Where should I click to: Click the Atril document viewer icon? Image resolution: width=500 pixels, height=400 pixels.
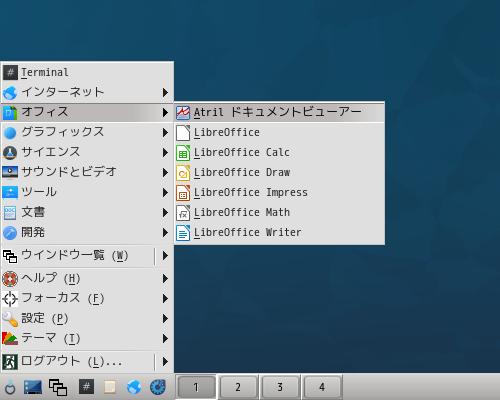[183, 112]
